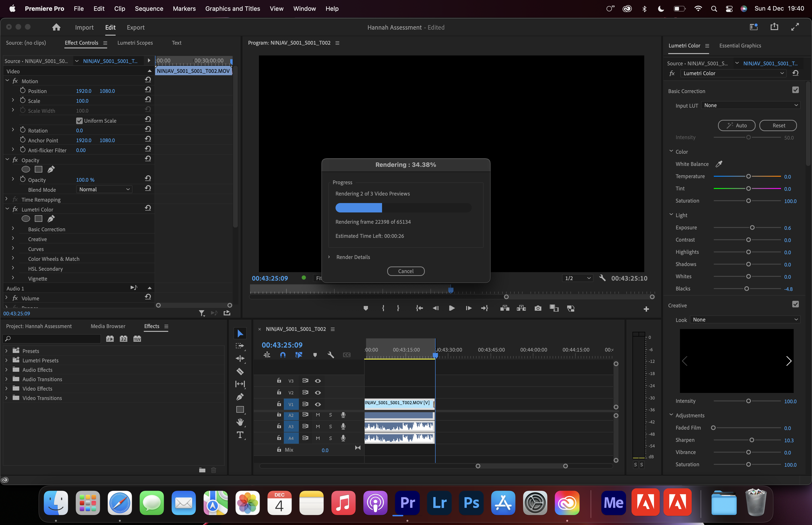Click the Auto button in Lumetri Color
Image resolution: width=812 pixels, height=525 pixels.
[736, 125]
